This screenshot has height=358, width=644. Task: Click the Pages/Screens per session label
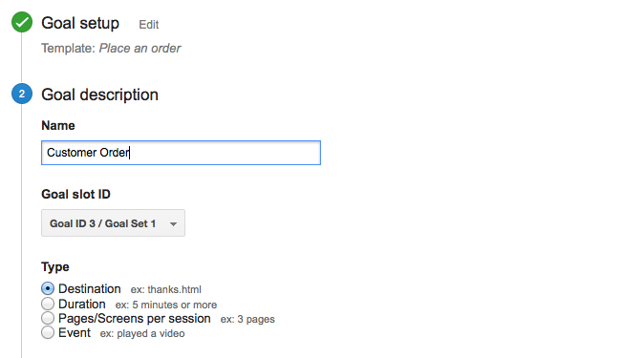coord(135,318)
